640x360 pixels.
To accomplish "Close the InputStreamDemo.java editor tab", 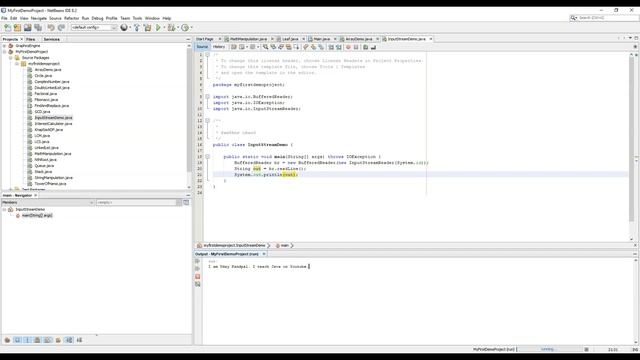I will [x=431, y=39].
